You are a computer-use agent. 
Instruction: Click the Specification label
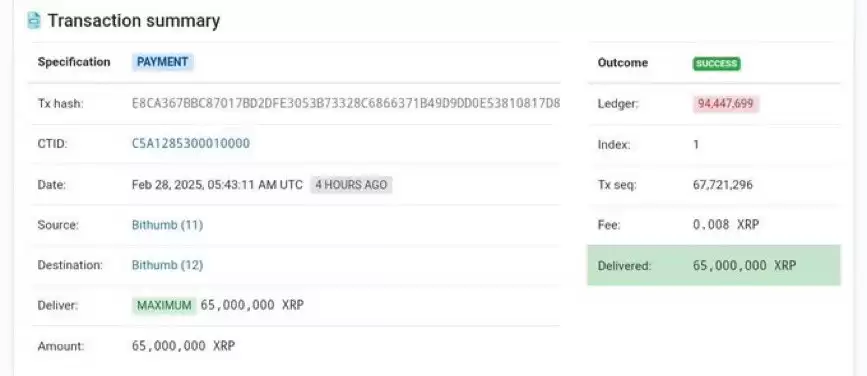(x=74, y=62)
